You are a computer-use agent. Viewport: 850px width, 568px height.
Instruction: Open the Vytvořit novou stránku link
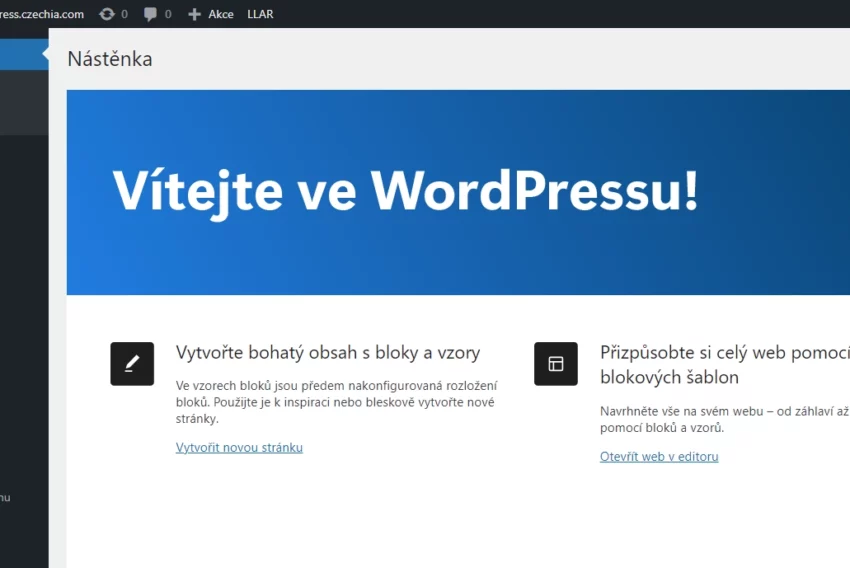pos(239,448)
